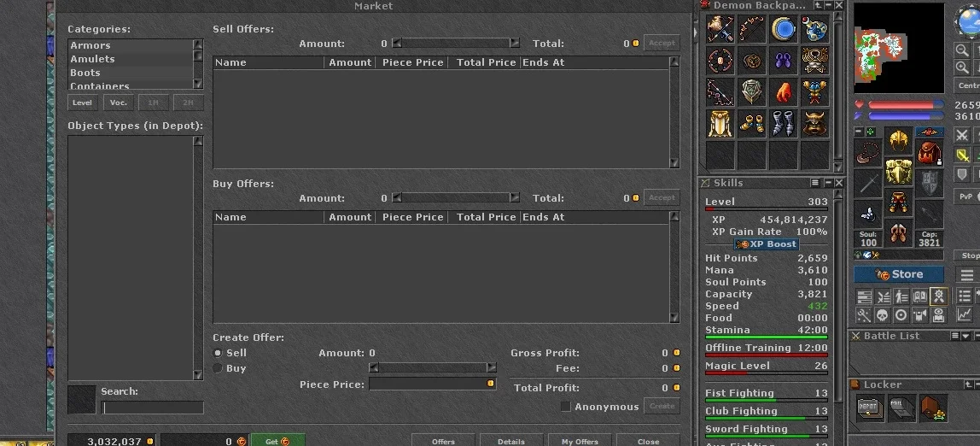Click the butterfly ring equipment slot
This screenshot has height=446, width=980.
click(868, 214)
